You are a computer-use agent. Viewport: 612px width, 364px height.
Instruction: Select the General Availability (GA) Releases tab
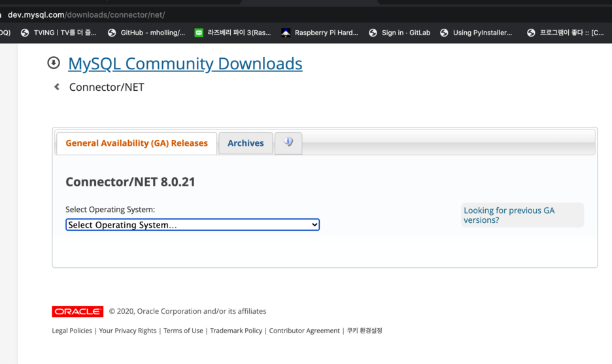137,143
